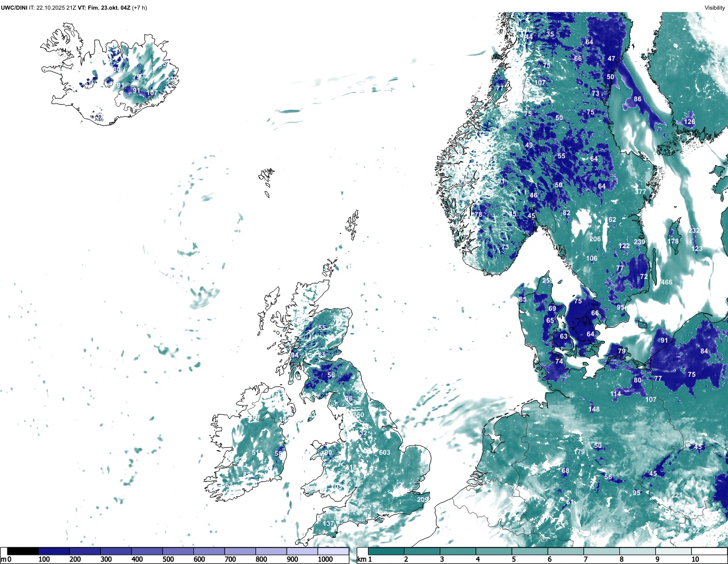Click the '232' value near the Baltic coast

click(694, 230)
